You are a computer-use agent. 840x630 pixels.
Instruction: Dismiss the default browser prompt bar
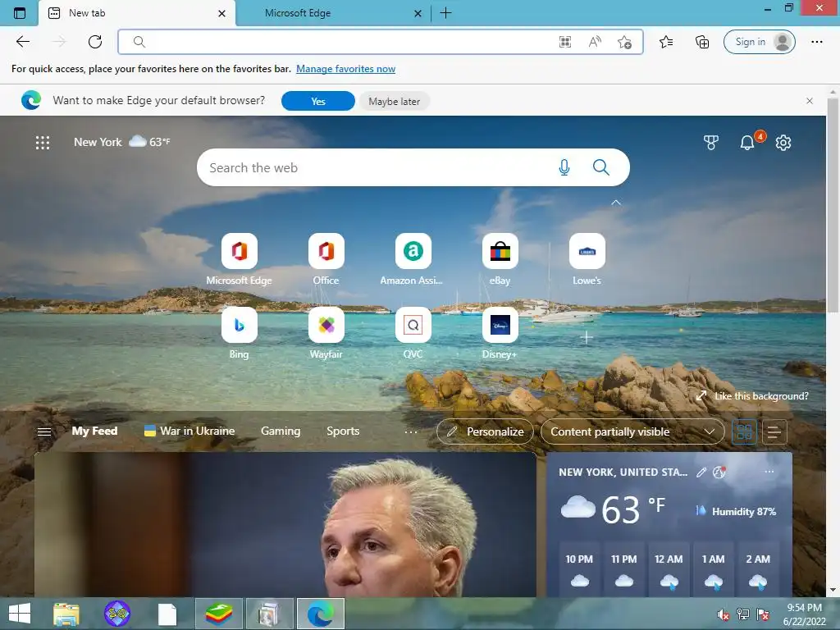810,101
